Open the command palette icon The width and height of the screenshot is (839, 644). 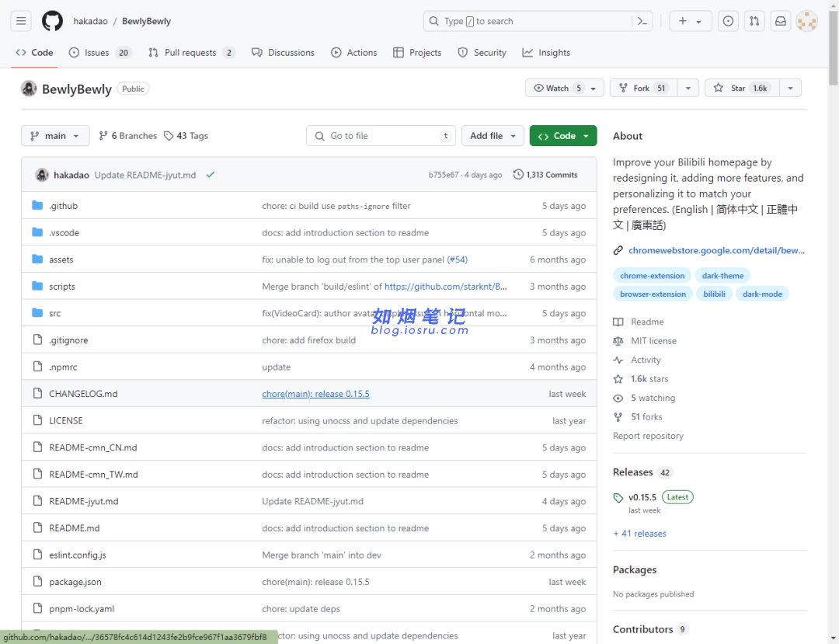[642, 21]
